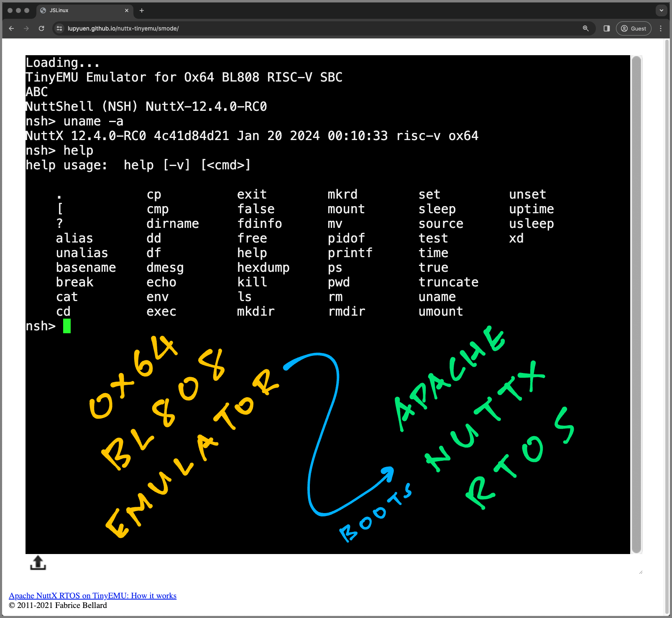Click the 'rmdir' command text
The height and width of the screenshot is (618, 672).
(x=347, y=312)
